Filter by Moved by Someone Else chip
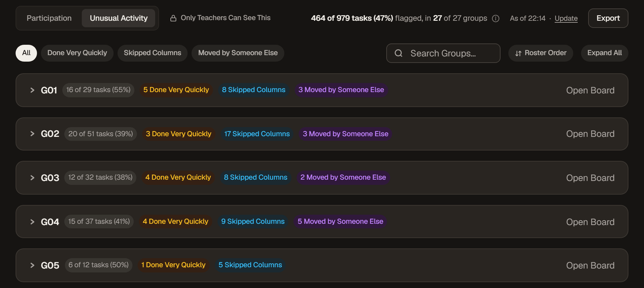Image resolution: width=644 pixels, height=288 pixels. [238, 53]
